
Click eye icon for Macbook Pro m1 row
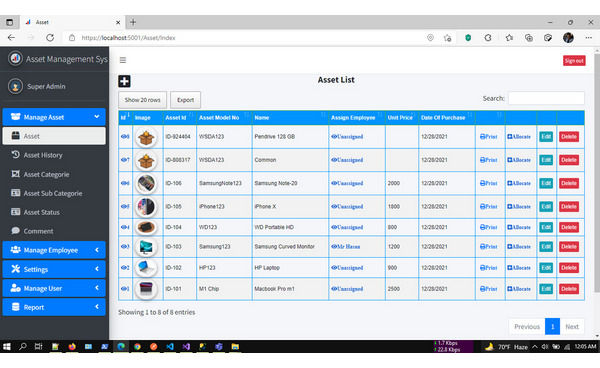pyautogui.click(x=124, y=289)
